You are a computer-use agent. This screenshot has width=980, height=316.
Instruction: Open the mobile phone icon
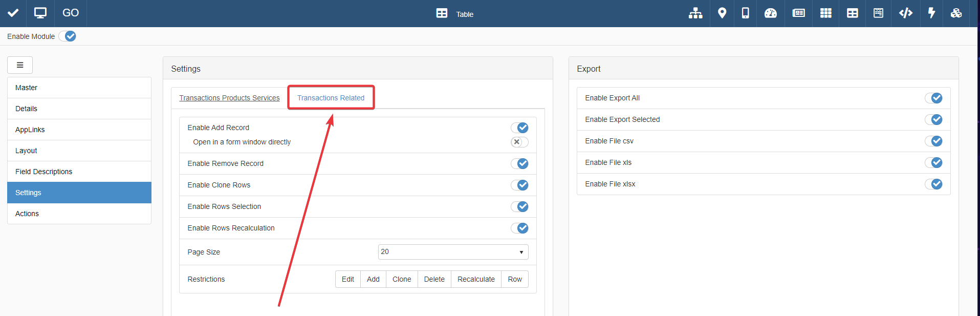(x=745, y=13)
